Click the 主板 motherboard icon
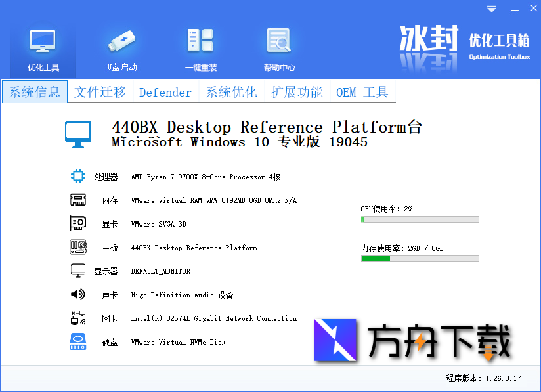This screenshot has width=541, height=392. pos(78,247)
